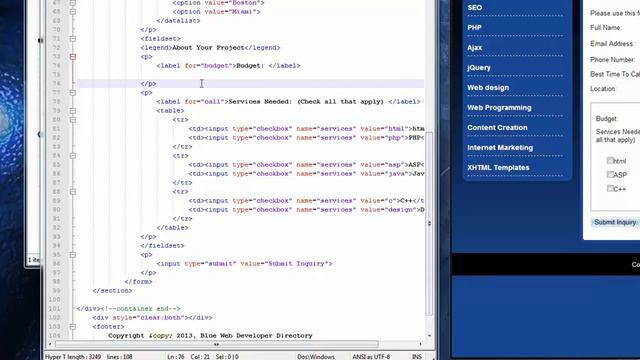Open the jQuery sidebar link
Image resolution: width=640 pixels, height=360 pixels.
[479, 68]
